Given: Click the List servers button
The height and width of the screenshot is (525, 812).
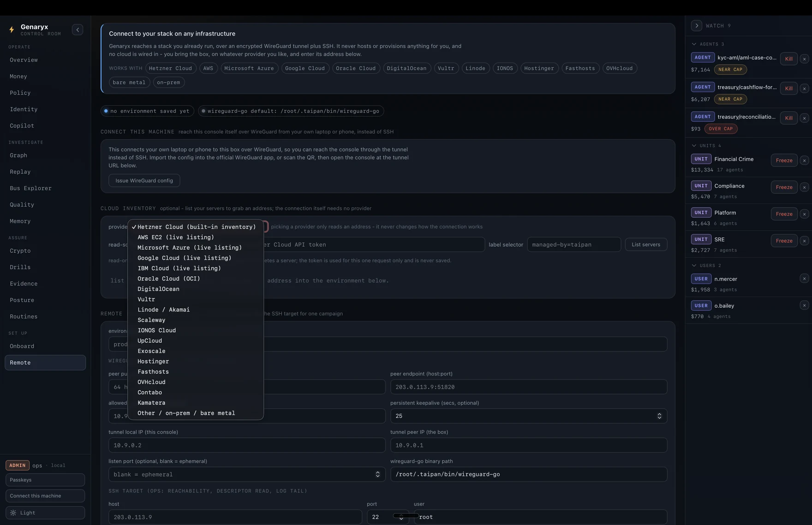Looking at the screenshot, I should 646,245.
